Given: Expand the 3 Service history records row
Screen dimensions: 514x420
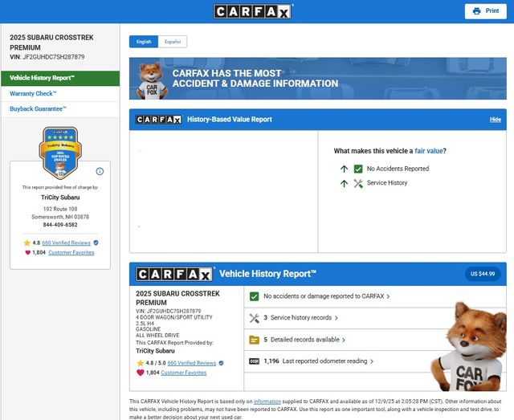Looking at the screenshot, I should pyautogui.click(x=301, y=318).
